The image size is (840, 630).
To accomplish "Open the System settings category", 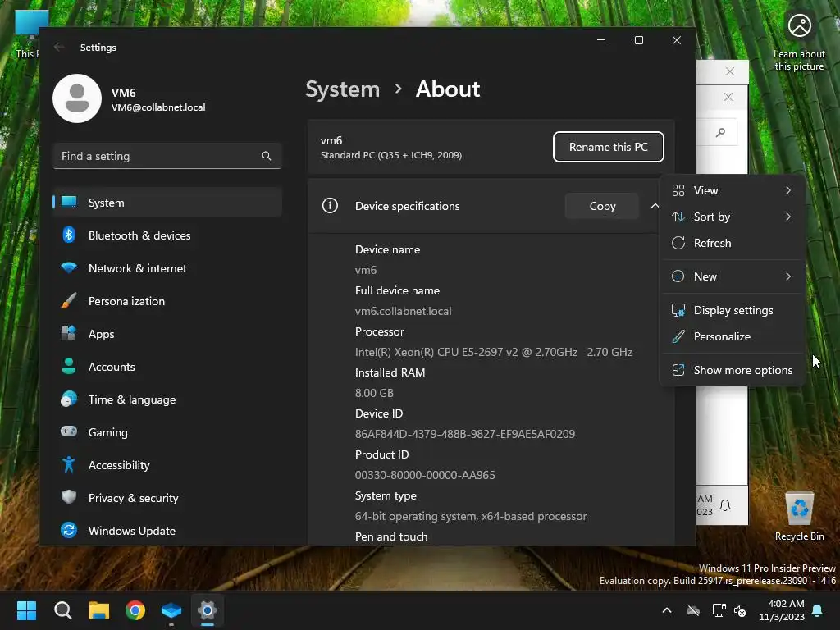I will [167, 203].
